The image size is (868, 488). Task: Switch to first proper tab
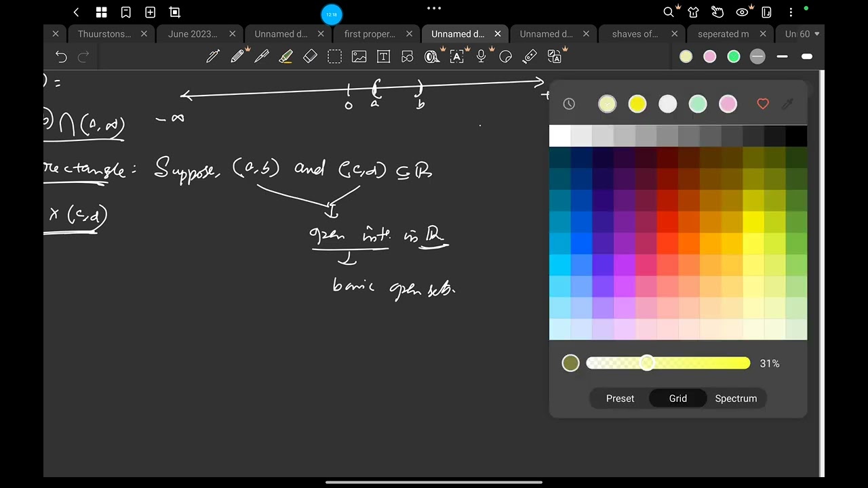point(370,34)
